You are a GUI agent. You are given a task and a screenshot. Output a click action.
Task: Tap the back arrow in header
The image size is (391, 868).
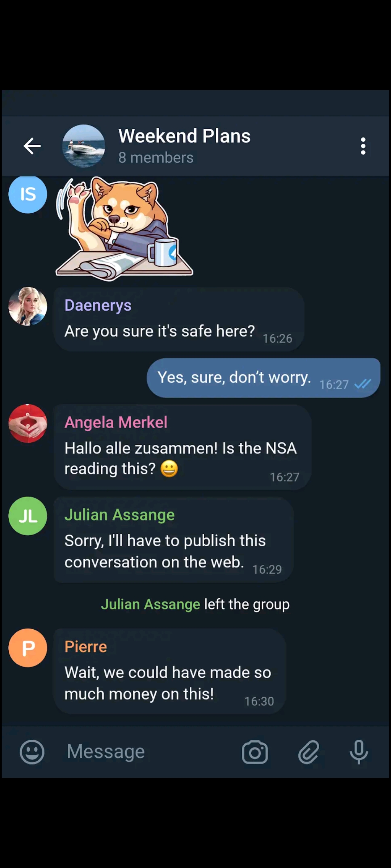click(32, 146)
